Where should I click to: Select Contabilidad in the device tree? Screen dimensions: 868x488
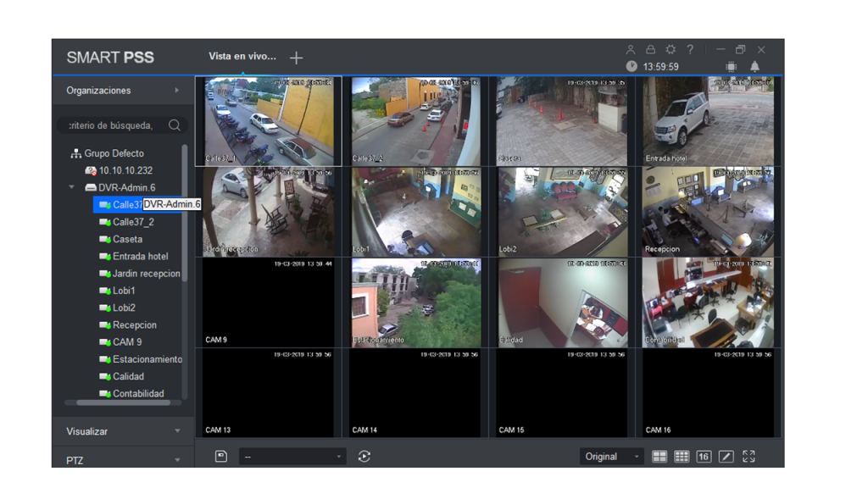click(138, 393)
